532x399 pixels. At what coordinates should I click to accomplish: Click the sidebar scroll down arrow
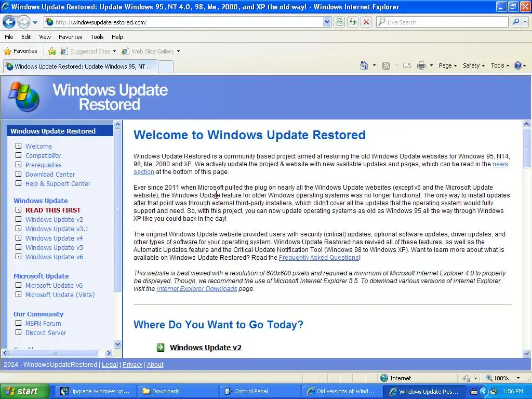coord(118,344)
